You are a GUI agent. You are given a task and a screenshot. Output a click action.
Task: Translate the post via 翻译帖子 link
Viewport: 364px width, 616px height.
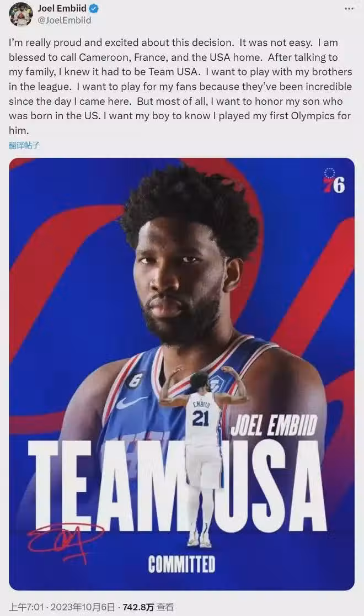coord(24,145)
